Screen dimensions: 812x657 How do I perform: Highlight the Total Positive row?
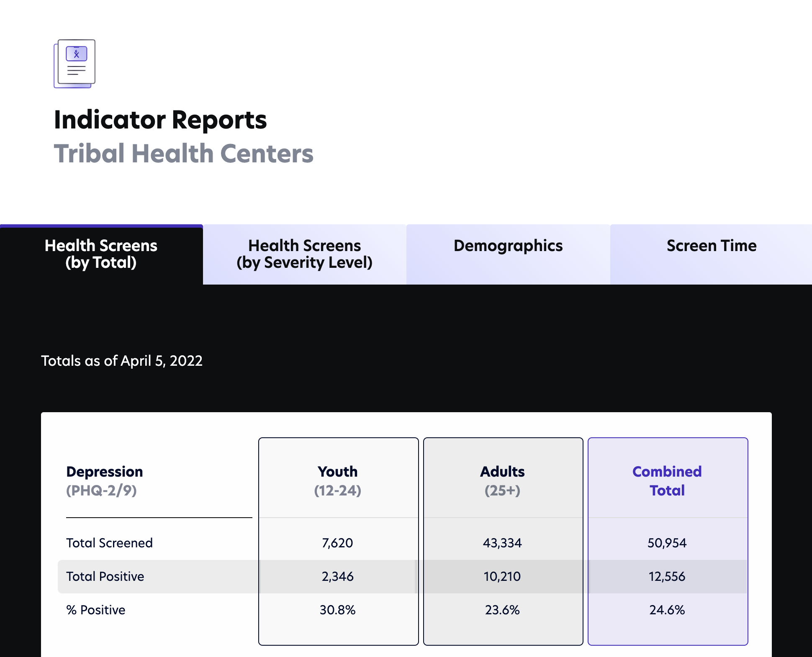point(105,576)
